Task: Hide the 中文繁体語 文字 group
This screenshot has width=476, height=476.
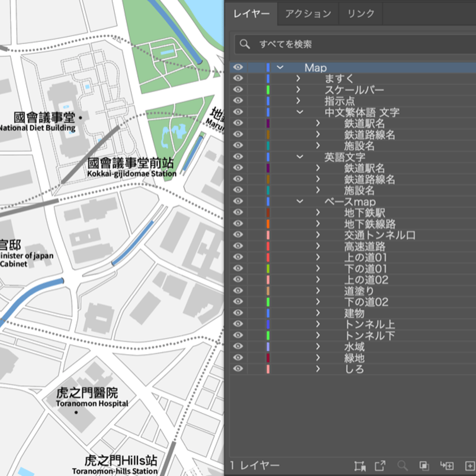Action: [x=238, y=112]
